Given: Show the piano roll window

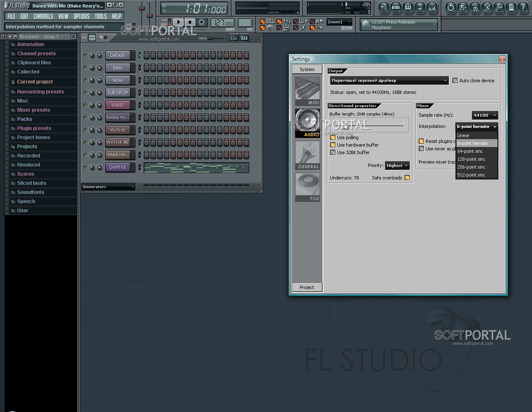Looking at the screenshot, I should [x=408, y=7].
